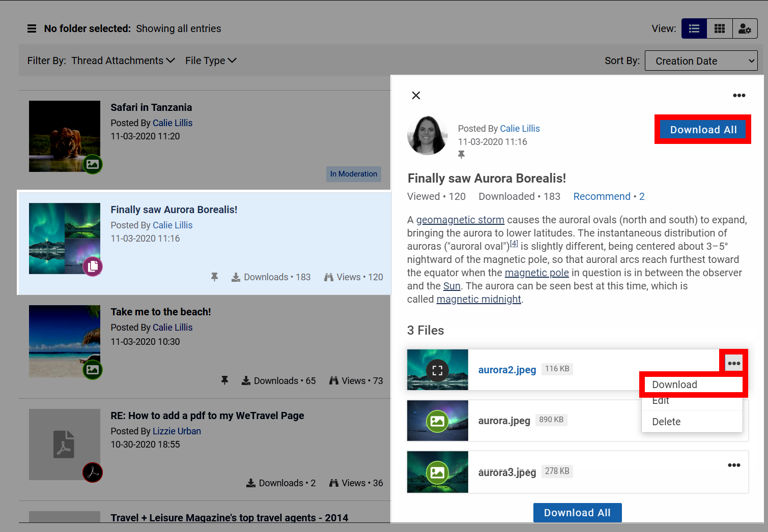Open the geomagnetic storm link
The width and height of the screenshot is (768, 532).
click(460, 220)
